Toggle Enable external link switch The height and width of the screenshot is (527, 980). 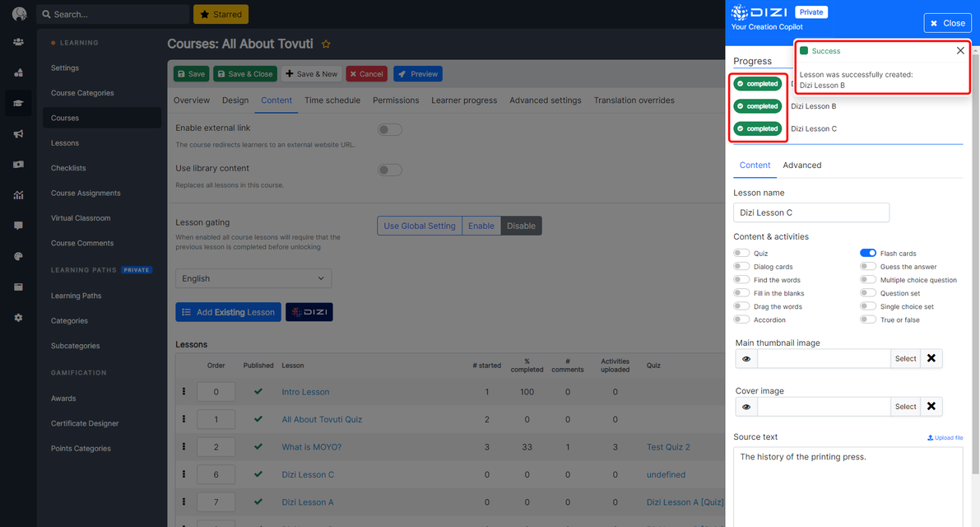390,129
